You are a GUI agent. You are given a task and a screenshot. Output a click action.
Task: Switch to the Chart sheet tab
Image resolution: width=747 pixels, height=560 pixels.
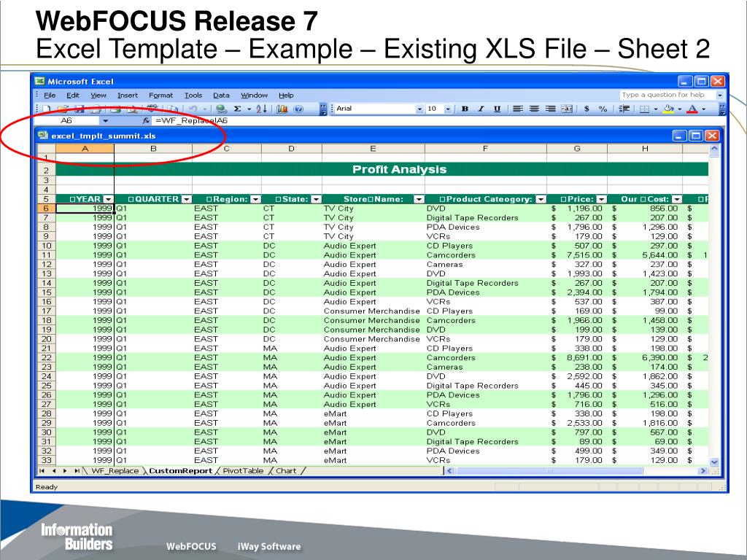[286, 471]
